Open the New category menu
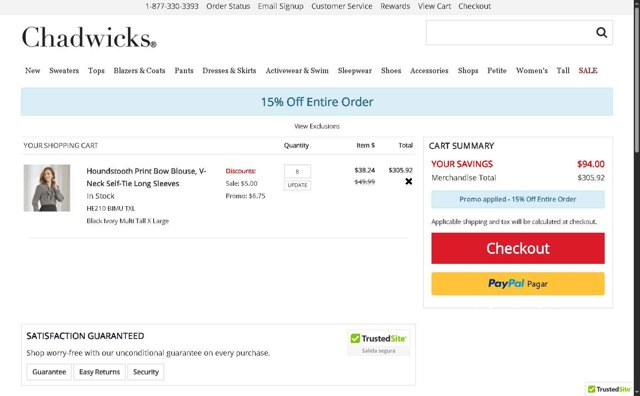This screenshot has height=396, width=640. pyautogui.click(x=33, y=71)
